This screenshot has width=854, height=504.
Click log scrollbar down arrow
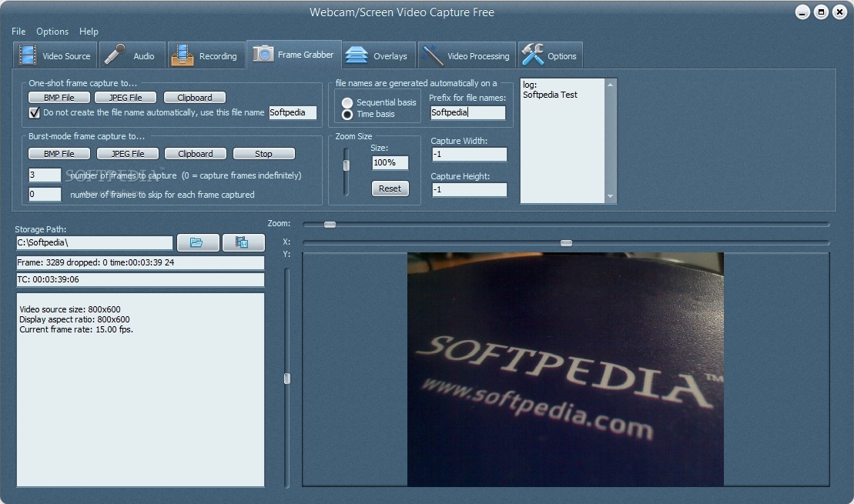[x=610, y=196]
